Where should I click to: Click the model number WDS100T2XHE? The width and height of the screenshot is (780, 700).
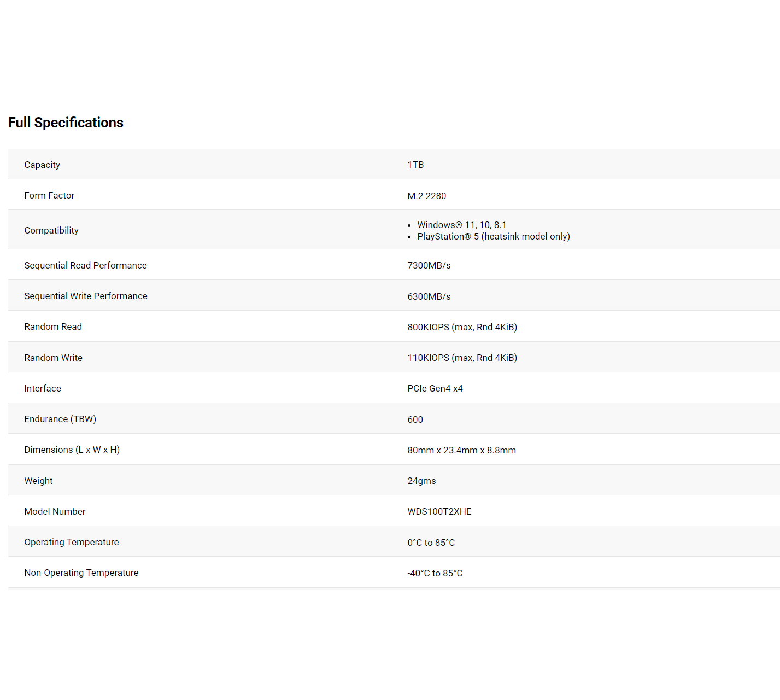[439, 511]
